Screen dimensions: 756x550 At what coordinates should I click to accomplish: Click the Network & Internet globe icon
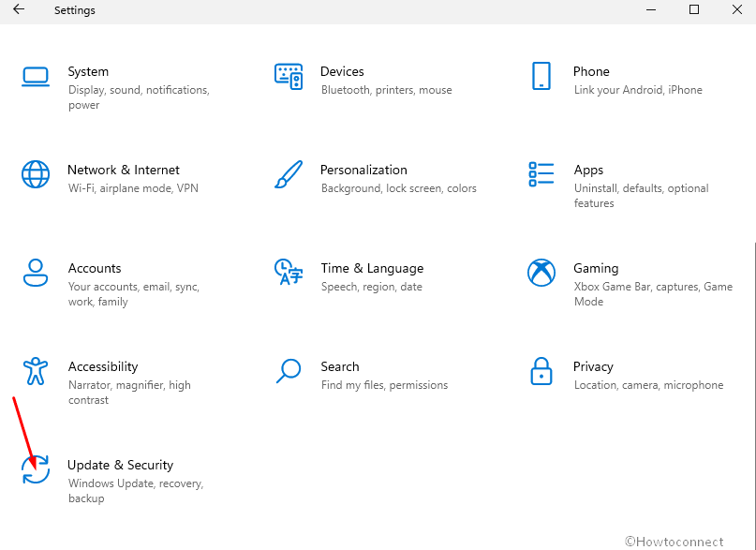click(36, 174)
